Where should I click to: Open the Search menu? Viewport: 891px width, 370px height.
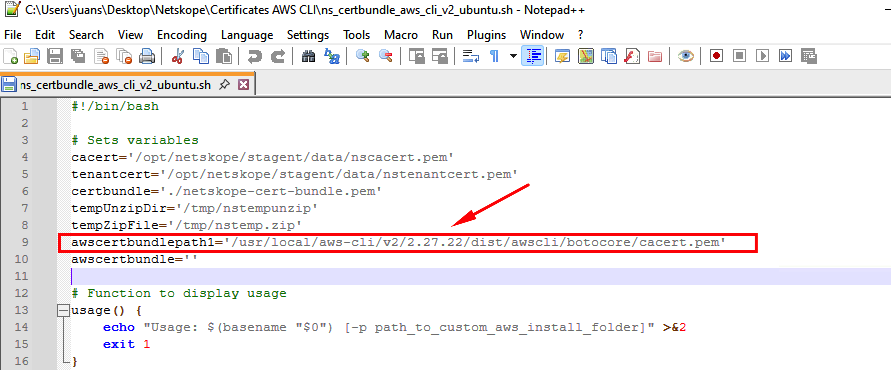(86, 35)
